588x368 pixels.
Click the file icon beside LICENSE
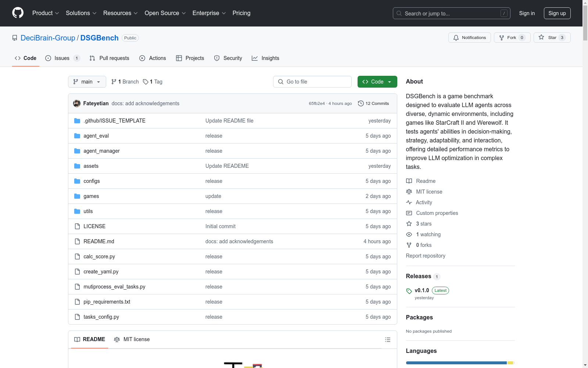pos(77,226)
